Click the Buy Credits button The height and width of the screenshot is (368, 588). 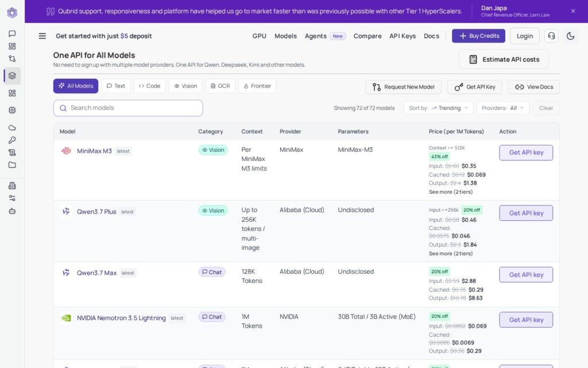pos(478,36)
